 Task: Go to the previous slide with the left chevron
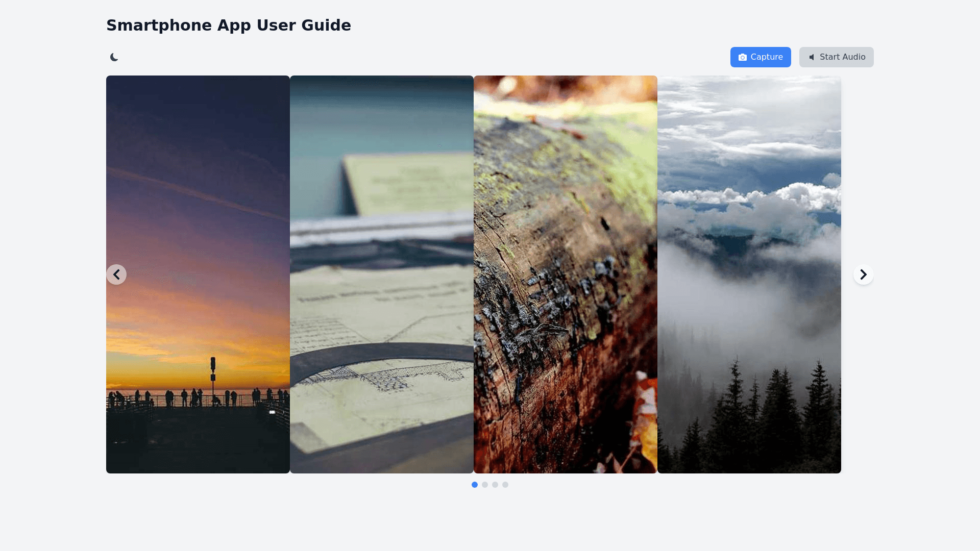click(x=116, y=274)
